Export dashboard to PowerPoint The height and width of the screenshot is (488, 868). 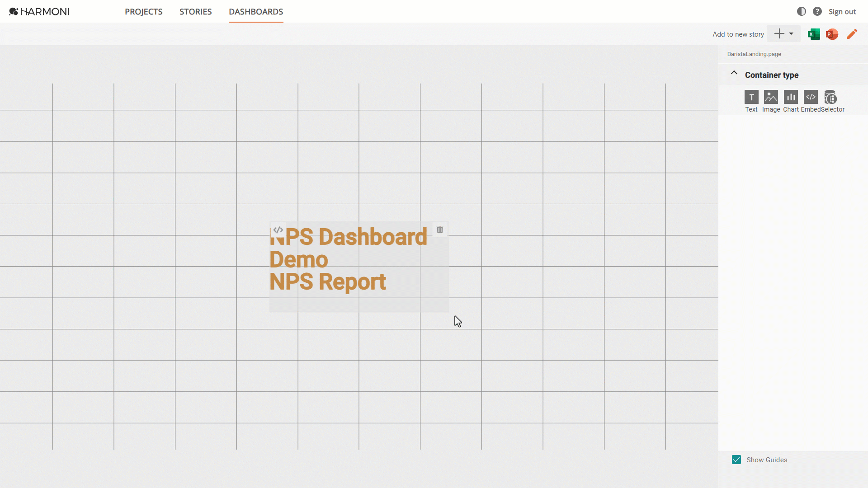[x=832, y=34]
